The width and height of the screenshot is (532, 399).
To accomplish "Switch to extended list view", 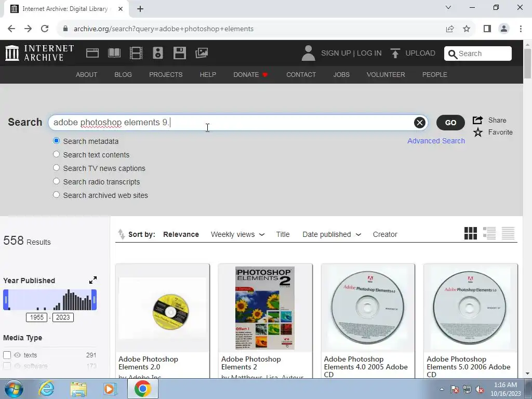I will coord(489,233).
